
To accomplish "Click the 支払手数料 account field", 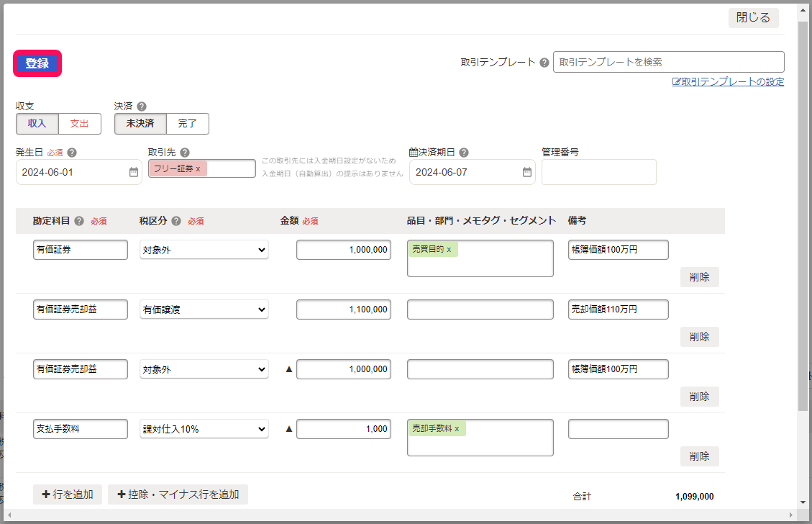I will click(81, 429).
